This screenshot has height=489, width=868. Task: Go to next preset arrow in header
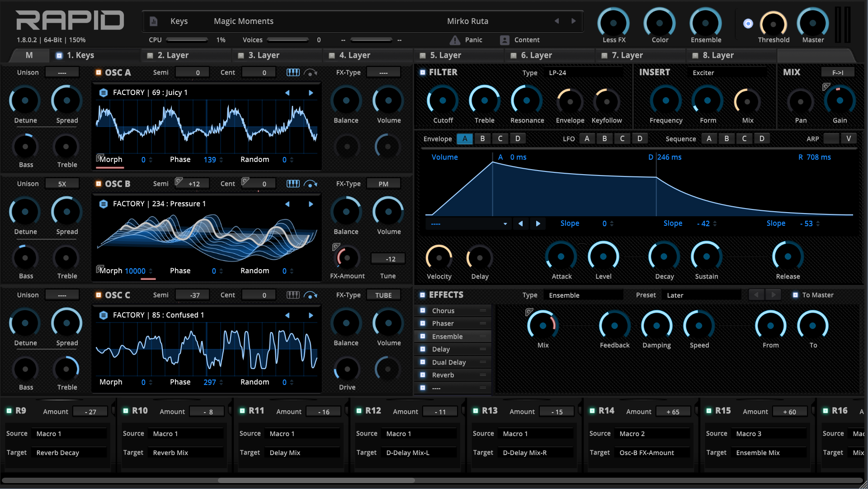573,21
